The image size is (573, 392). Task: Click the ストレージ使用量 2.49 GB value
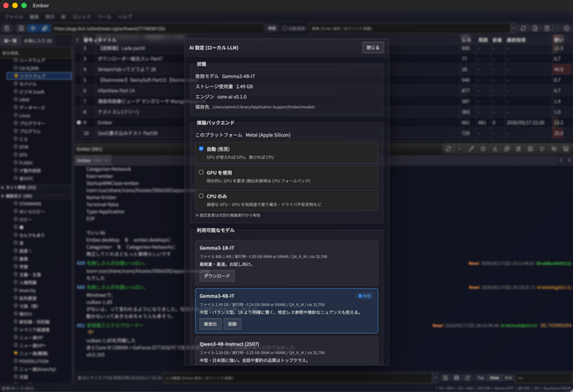(x=244, y=86)
